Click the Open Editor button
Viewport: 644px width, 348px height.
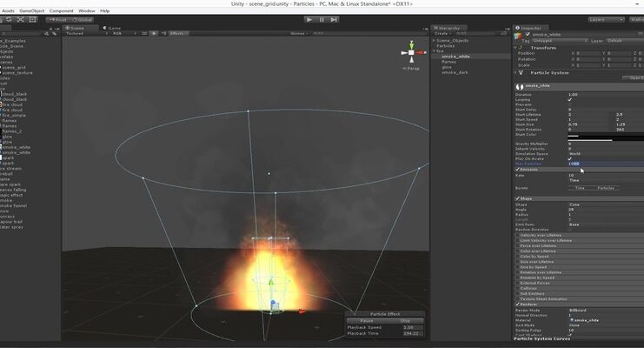(634, 78)
